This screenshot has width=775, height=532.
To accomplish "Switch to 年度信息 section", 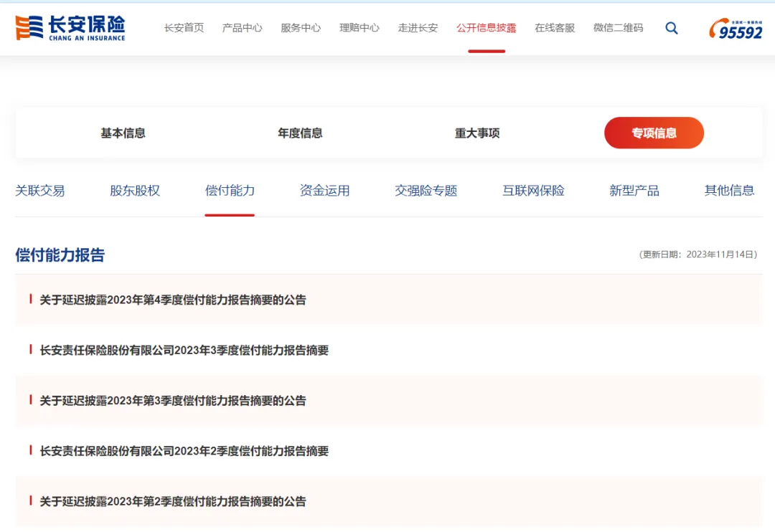I will tap(300, 133).
